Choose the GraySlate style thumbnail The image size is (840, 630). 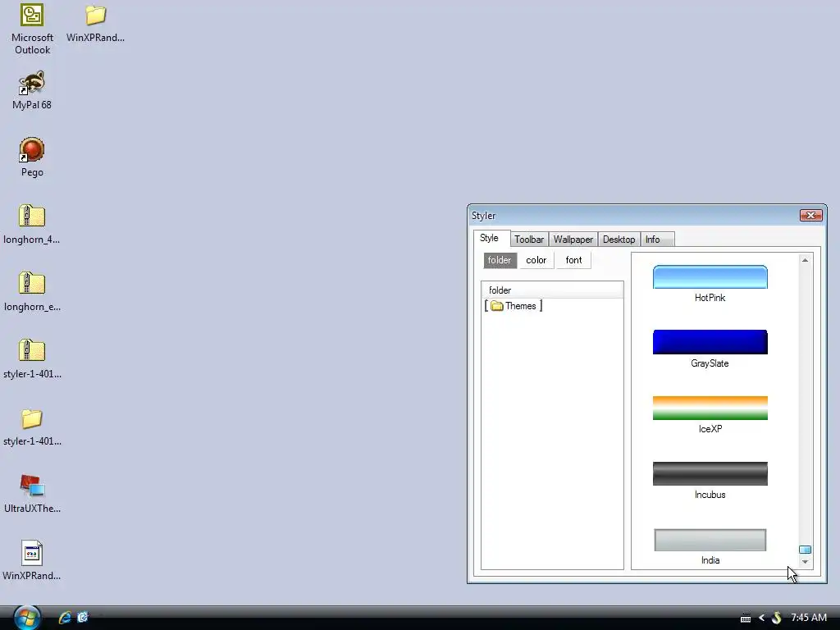pos(710,342)
